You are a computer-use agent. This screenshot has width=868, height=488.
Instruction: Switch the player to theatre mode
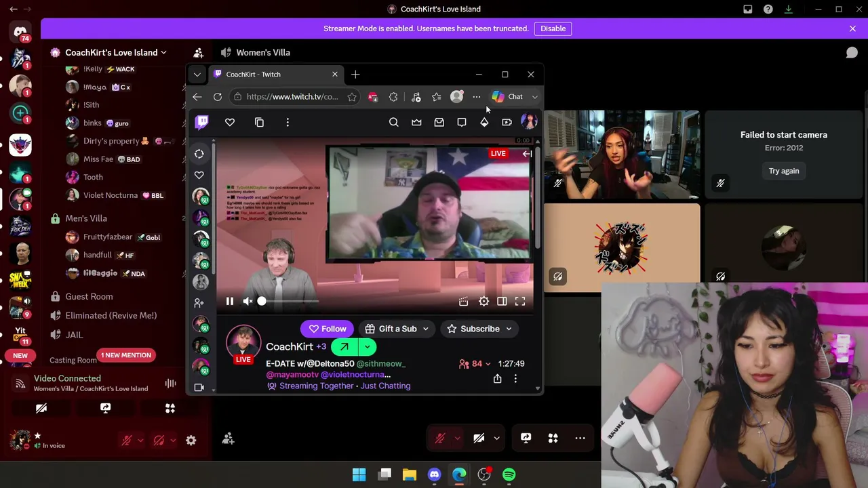click(x=502, y=302)
